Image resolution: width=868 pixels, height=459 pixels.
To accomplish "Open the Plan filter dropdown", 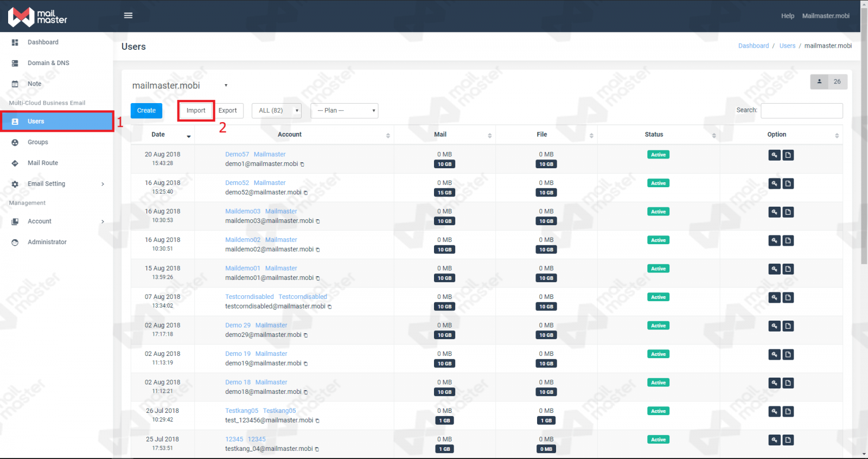I will pos(344,111).
